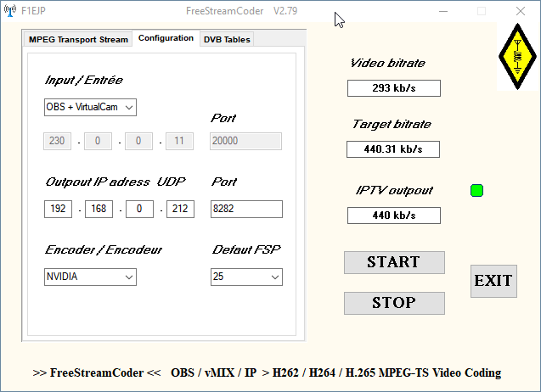Open the Default FSP 25 dropdown
Image resolution: width=541 pixels, height=392 pixels.
coord(246,277)
